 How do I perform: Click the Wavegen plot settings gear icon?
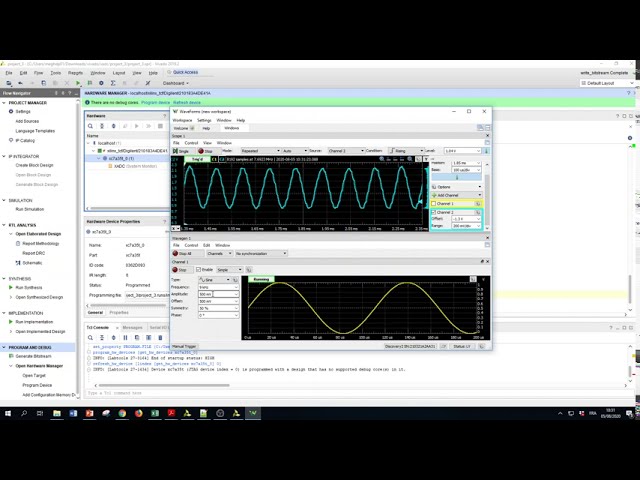473,279
